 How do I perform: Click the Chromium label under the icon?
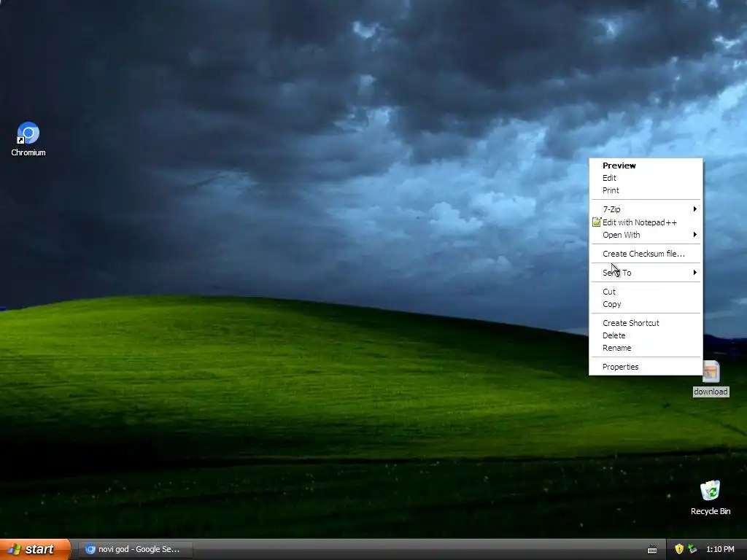(28, 152)
